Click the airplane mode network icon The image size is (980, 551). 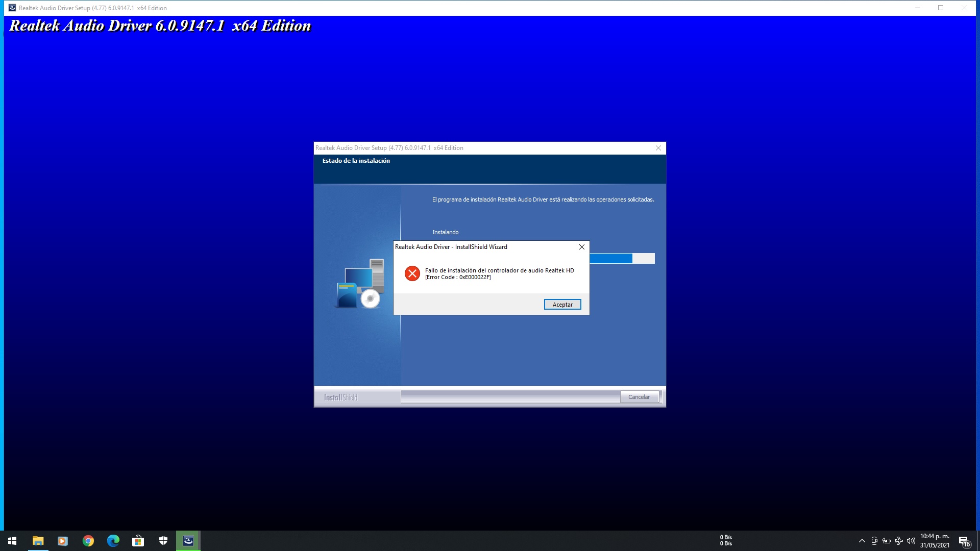(899, 541)
